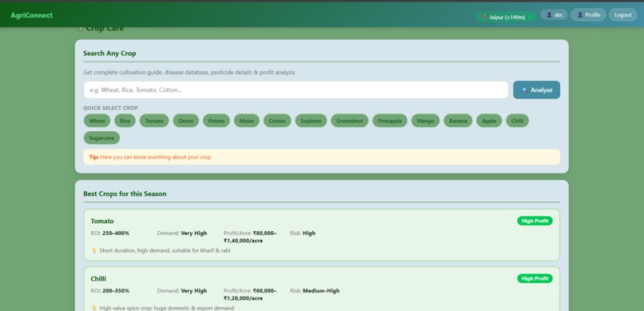Click Chilli's Risk: Medium-High text
Viewport: 644px width, 311px height.
coord(315,290)
